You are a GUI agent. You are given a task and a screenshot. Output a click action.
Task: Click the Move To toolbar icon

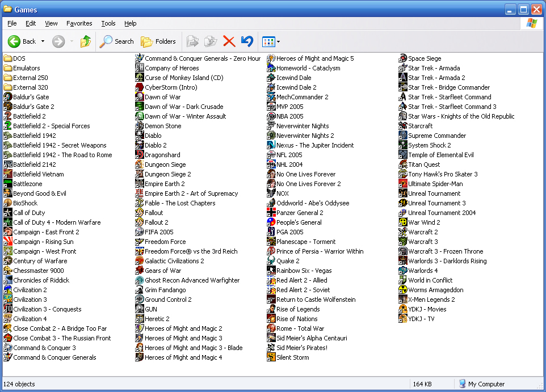(192, 41)
